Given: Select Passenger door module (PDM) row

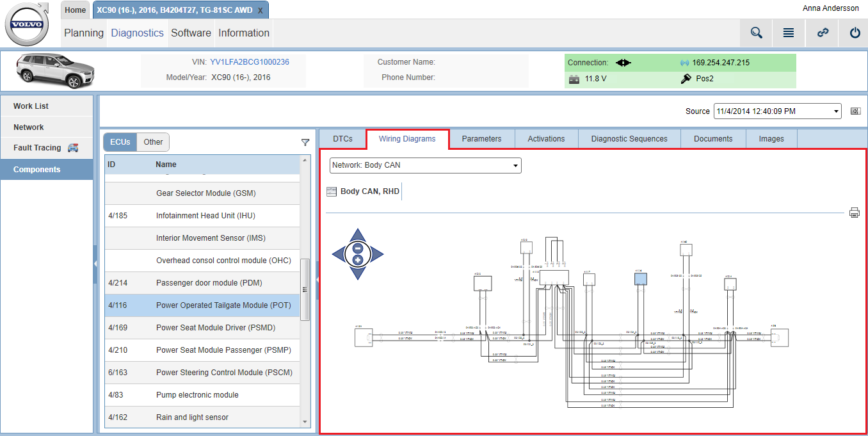Looking at the screenshot, I should [202, 283].
